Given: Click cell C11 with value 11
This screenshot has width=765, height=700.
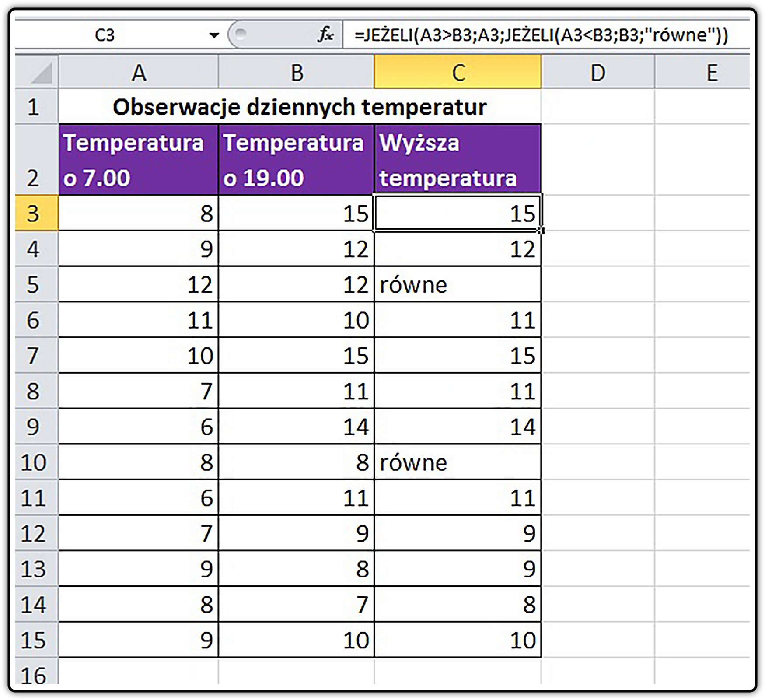Looking at the screenshot, I should (x=458, y=497).
